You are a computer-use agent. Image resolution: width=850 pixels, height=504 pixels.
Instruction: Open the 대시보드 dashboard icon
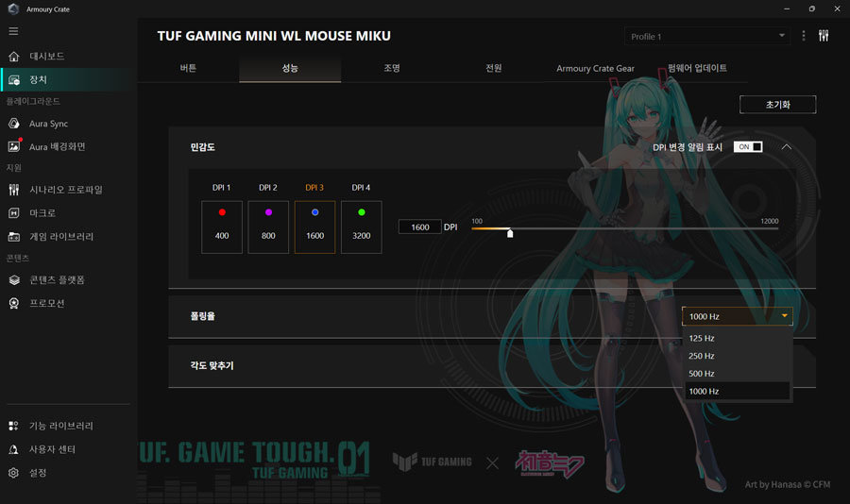click(x=14, y=56)
